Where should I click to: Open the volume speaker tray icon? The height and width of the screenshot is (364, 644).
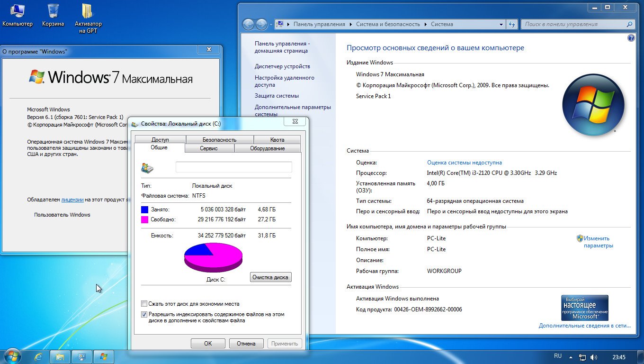click(x=594, y=357)
